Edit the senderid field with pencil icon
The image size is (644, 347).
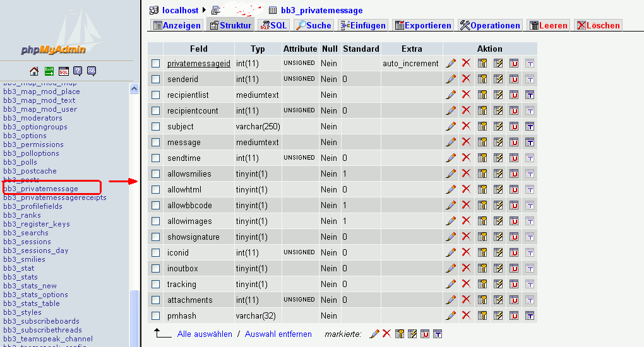pyautogui.click(x=451, y=79)
